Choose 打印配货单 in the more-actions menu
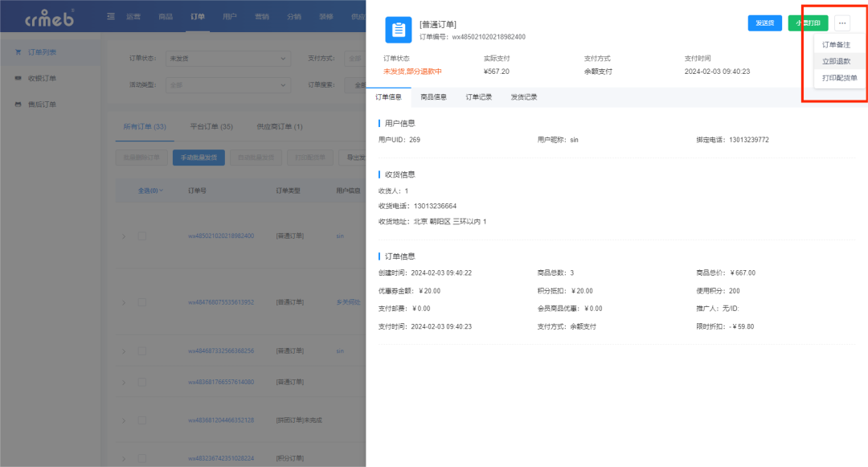The width and height of the screenshot is (868, 467). coord(839,78)
